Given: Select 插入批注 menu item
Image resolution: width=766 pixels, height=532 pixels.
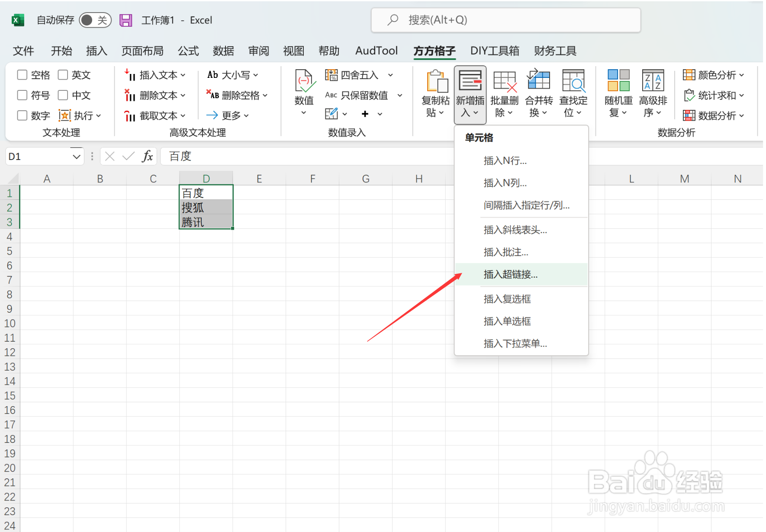Looking at the screenshot, I should (x=521, y=252).
